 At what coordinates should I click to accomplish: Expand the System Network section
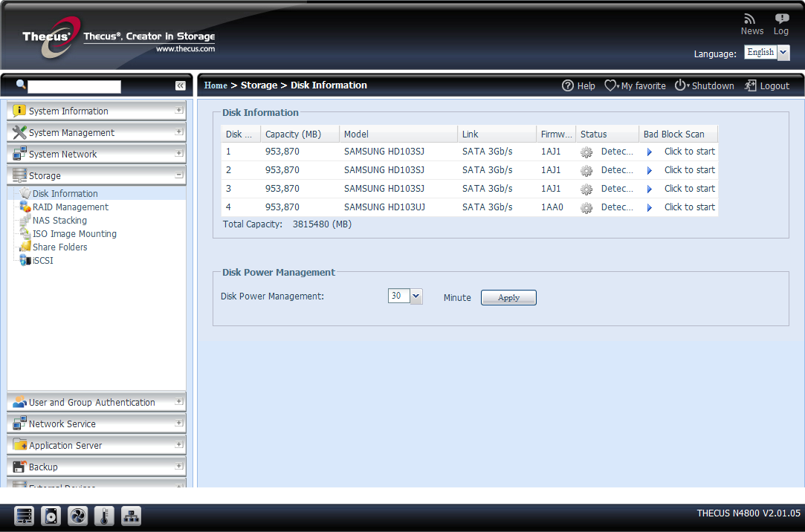point(178,153)
